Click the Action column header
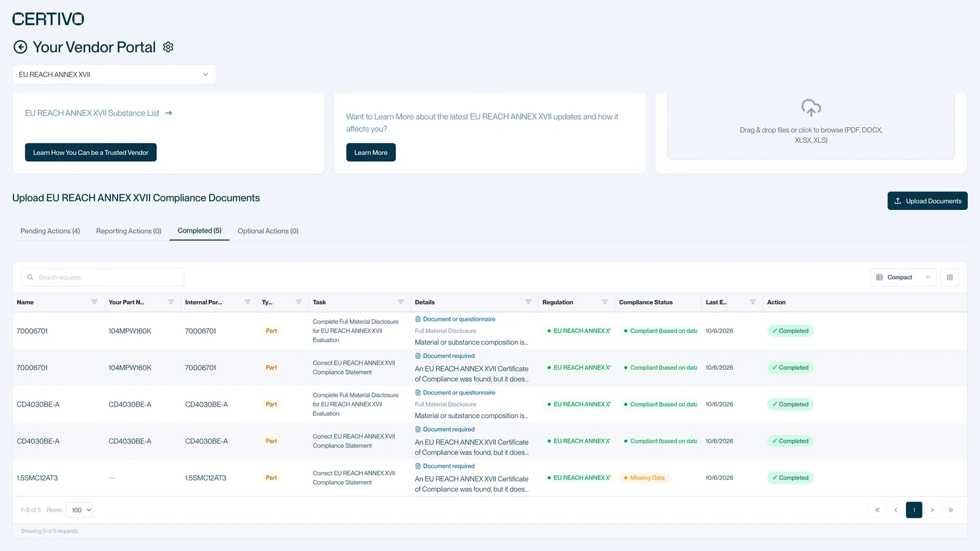The image size is (980, 551). [x=776, y=302]
